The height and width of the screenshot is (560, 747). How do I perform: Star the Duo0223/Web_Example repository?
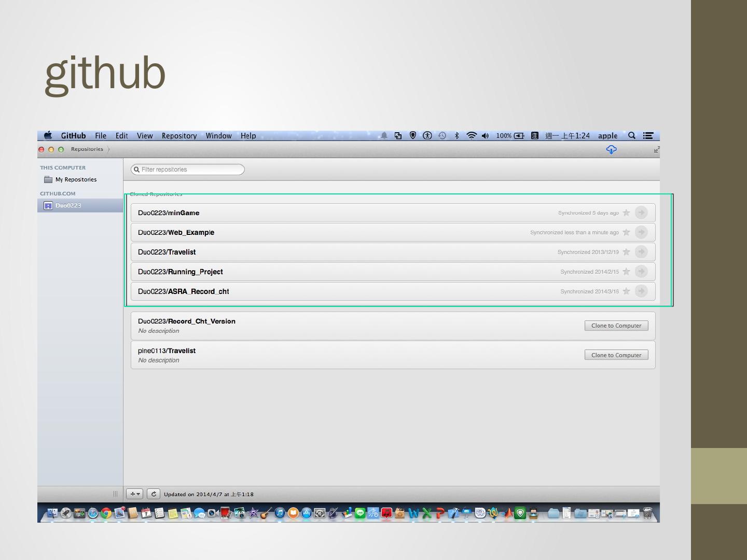[x=626, y=232]
